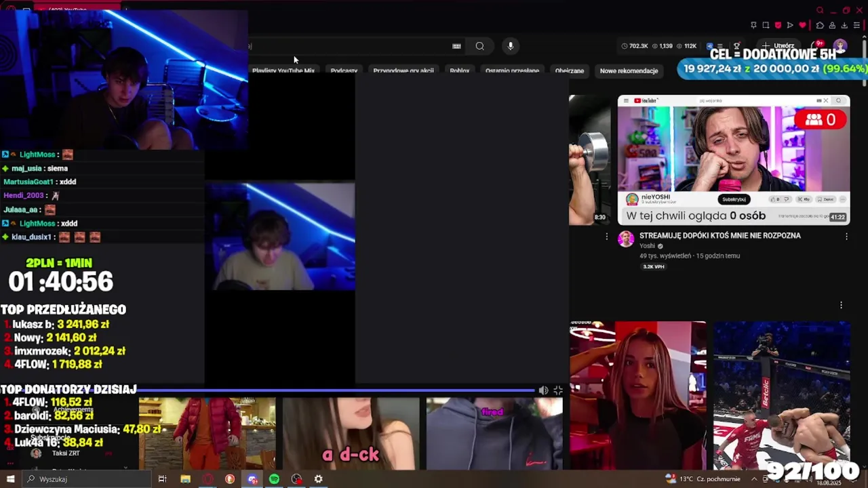Open the STREAMUJĘ DOPÓKI KTOŚ MNIE NIE ROZPOZNA thumbnail

734,160
